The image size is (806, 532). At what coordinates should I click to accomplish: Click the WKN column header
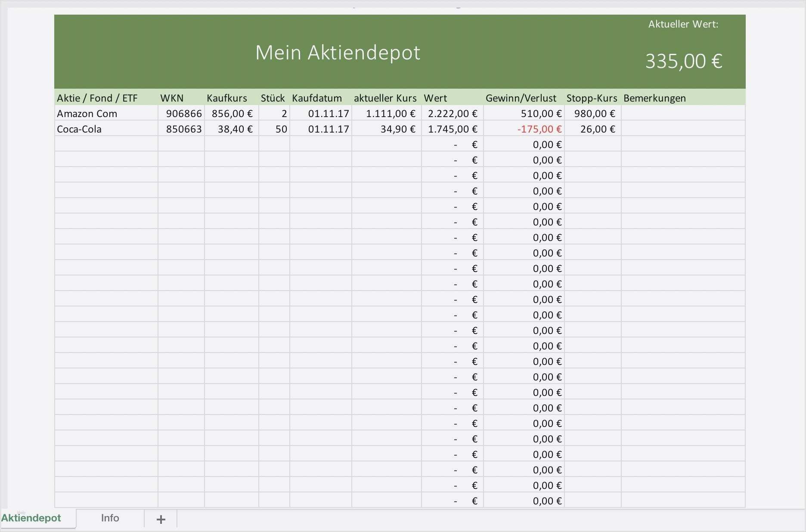tap(172, 98)
